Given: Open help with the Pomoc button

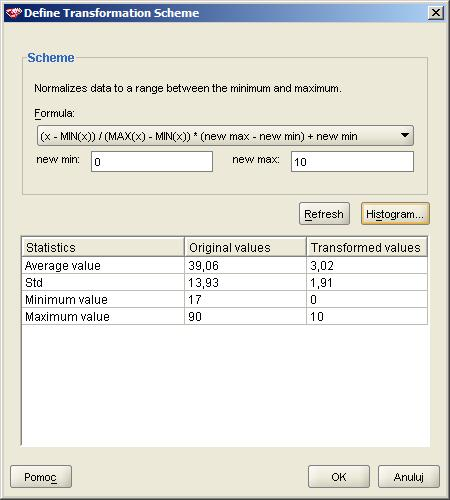Looking at the screenshot, I should 41,477.
